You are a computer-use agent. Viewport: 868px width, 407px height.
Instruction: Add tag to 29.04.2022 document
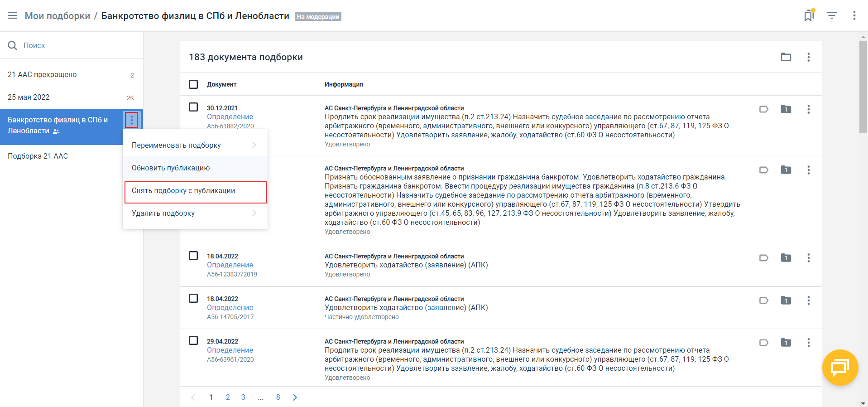(x=764, y=343)
